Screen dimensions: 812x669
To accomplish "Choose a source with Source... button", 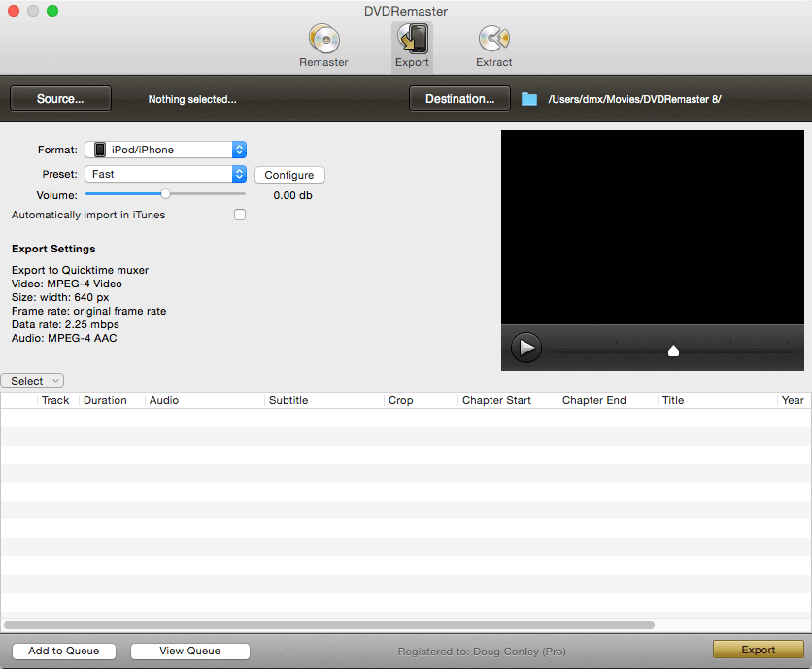I will click(x=60, y=98).
